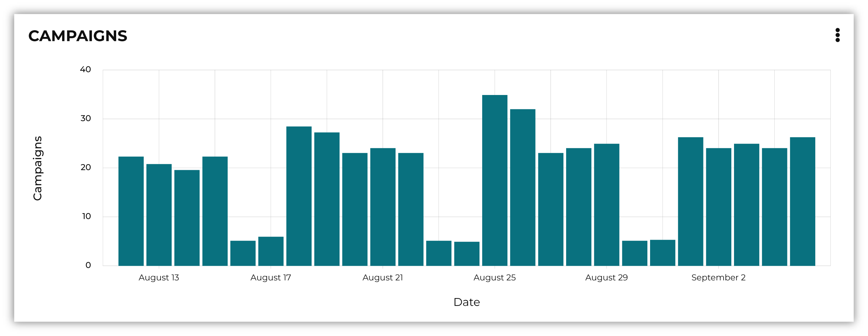Click the 'August 17' axis label
This screenshot has width=868, height=336.
pos(271,278)
